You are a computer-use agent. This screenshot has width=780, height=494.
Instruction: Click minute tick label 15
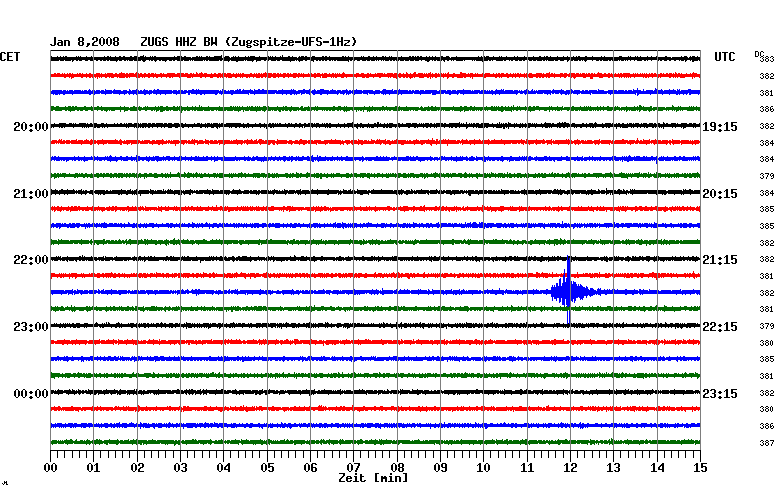click(x=700, y=468)
